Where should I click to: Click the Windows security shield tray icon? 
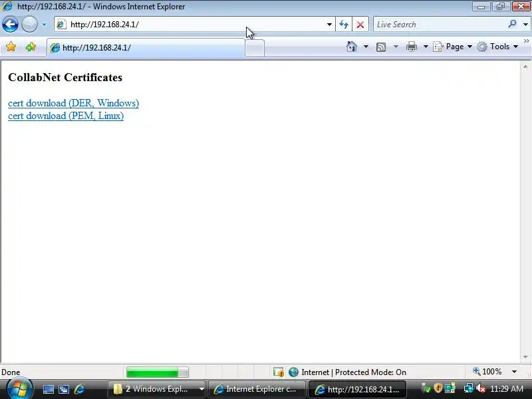(438, 388)
